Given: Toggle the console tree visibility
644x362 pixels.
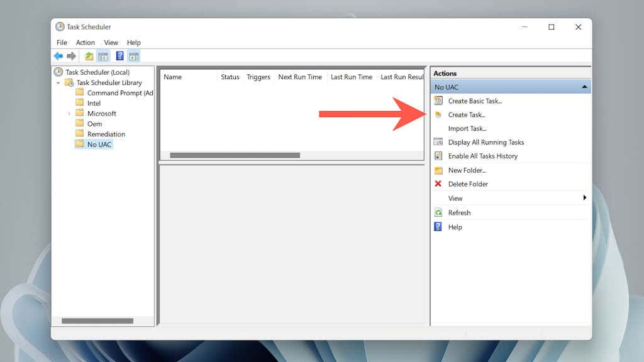Looking at the screenshot, I should [x=104, y=56].
